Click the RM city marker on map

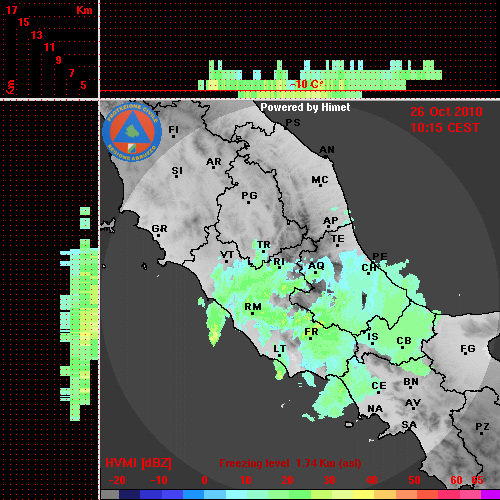click(x=252, y=313)
